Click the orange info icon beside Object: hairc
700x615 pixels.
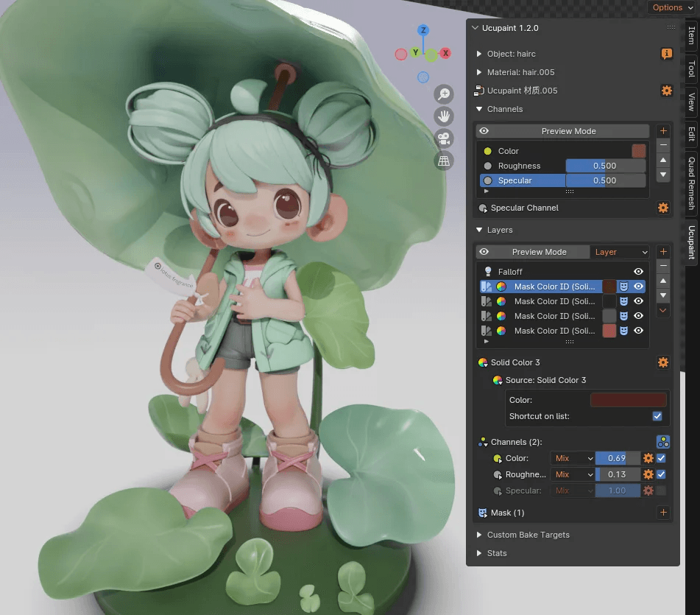point(667,54)
